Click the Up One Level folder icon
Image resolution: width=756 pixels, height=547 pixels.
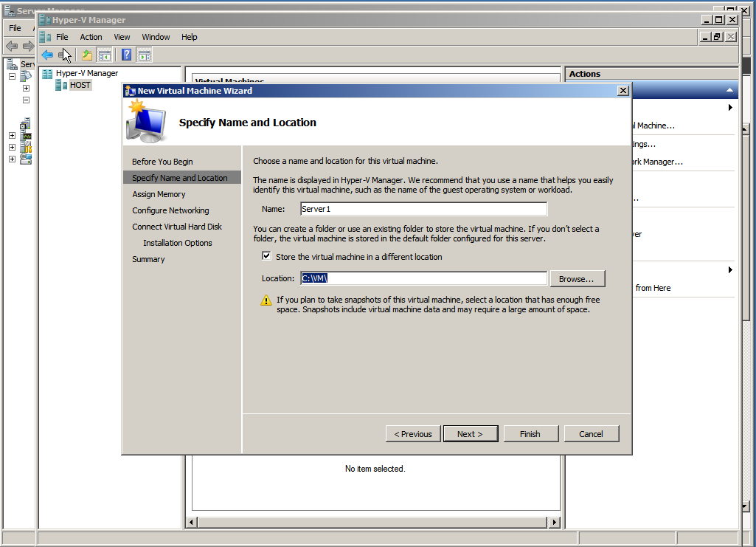click(x=87, y=55)
